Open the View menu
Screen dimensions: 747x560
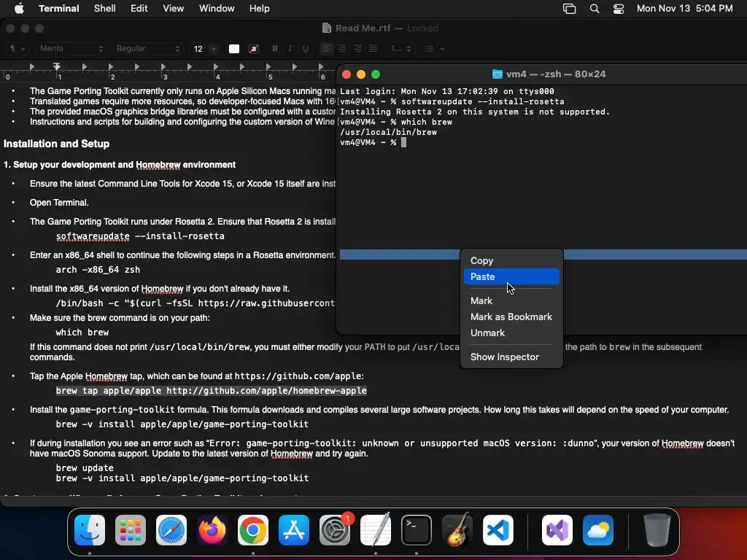pos(173,8)
